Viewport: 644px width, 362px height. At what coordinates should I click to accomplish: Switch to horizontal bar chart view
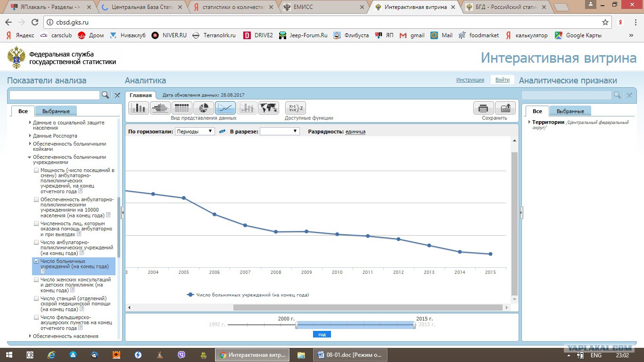[x=160, y=108]
